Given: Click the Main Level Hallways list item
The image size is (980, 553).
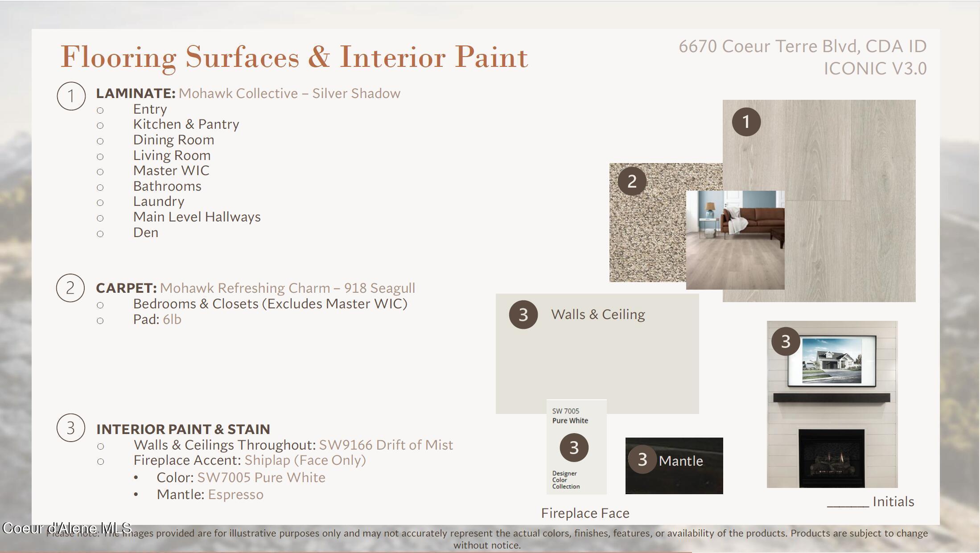Looking at the screenshot, I should 197,217.
